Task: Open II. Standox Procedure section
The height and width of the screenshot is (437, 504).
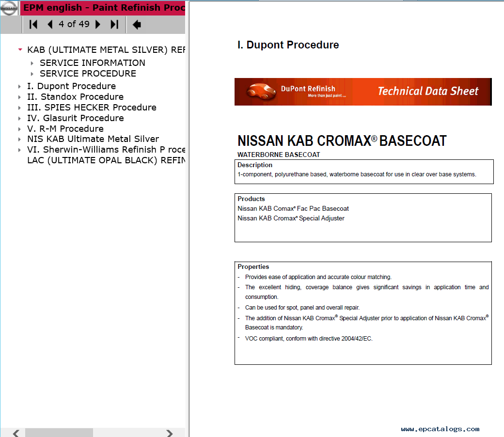Action: [75, 97]
